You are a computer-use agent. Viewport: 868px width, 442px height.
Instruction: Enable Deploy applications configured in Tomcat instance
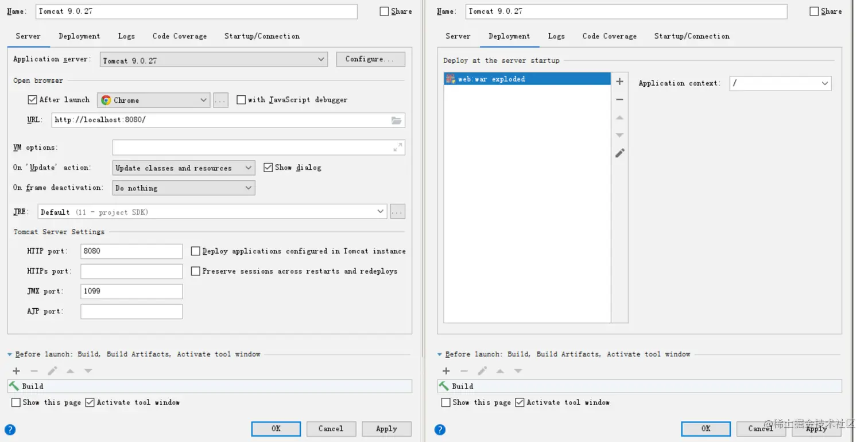196,251
